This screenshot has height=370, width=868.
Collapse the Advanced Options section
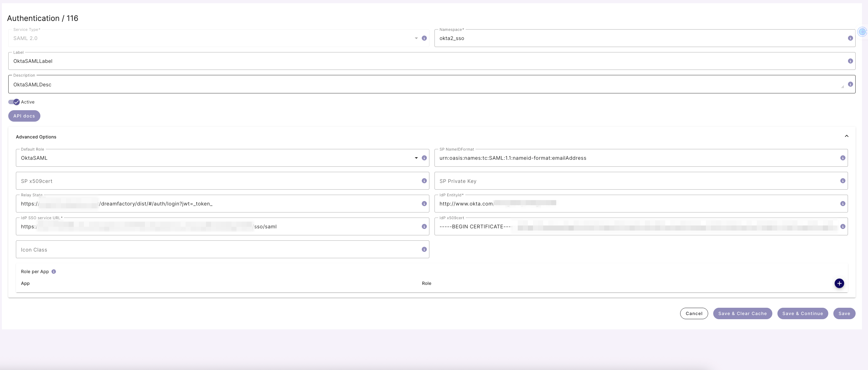(x=847, y=136)
